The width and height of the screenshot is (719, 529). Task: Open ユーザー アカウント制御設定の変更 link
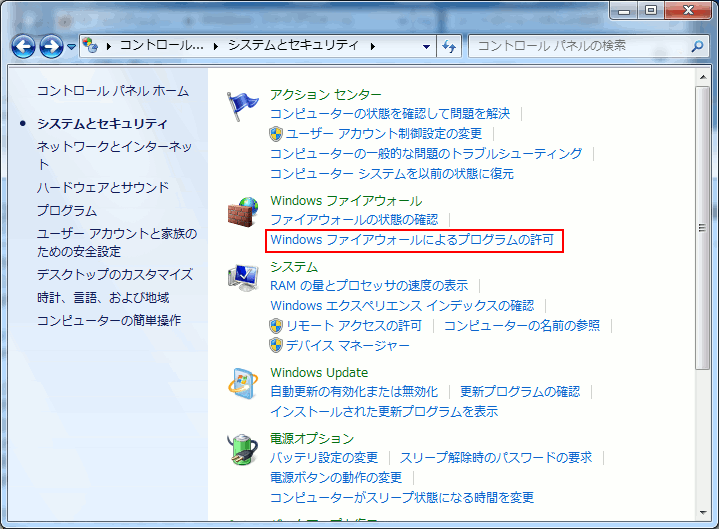pos(384,133)
